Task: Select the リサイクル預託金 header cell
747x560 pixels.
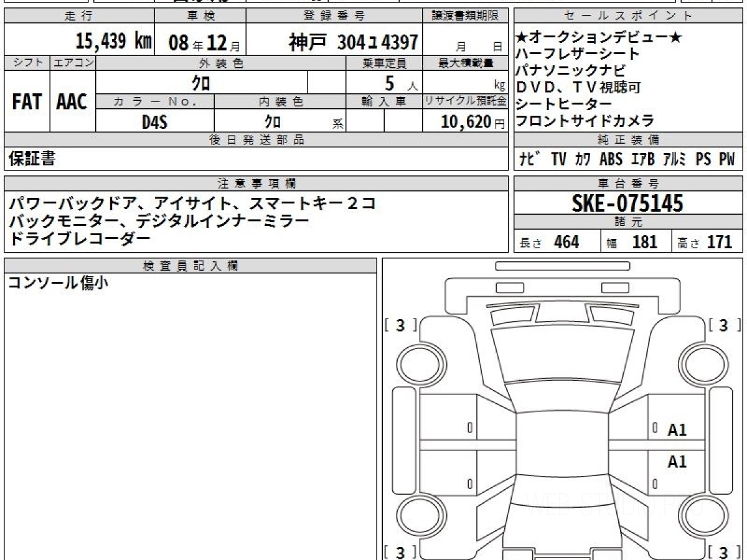Action: 466,101
